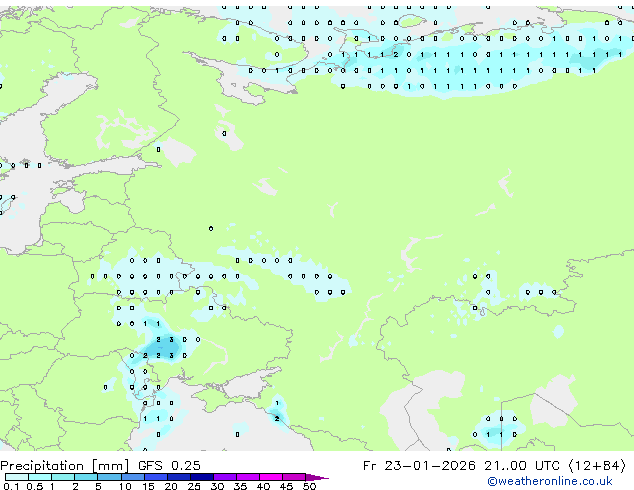634x490 pixels.
Task: Select the magenta legend swatch between 40 and 45
Action: coord(271,477)
